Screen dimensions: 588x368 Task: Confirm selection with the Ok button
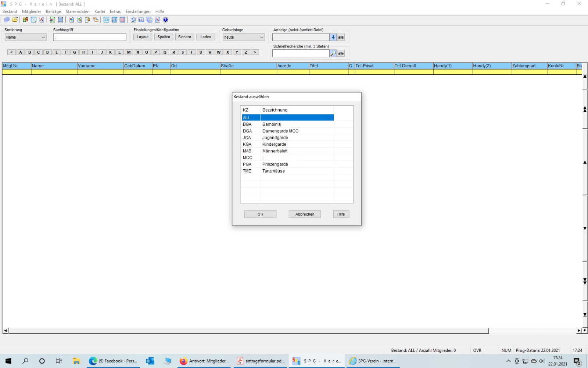coord(260,214)
